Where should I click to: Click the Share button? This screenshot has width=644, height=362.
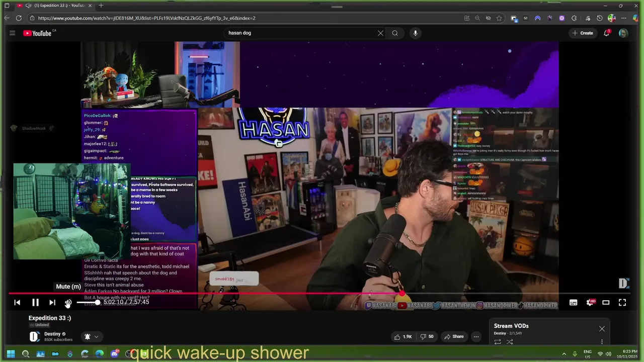pyautogui.click(x=453, y=337)
